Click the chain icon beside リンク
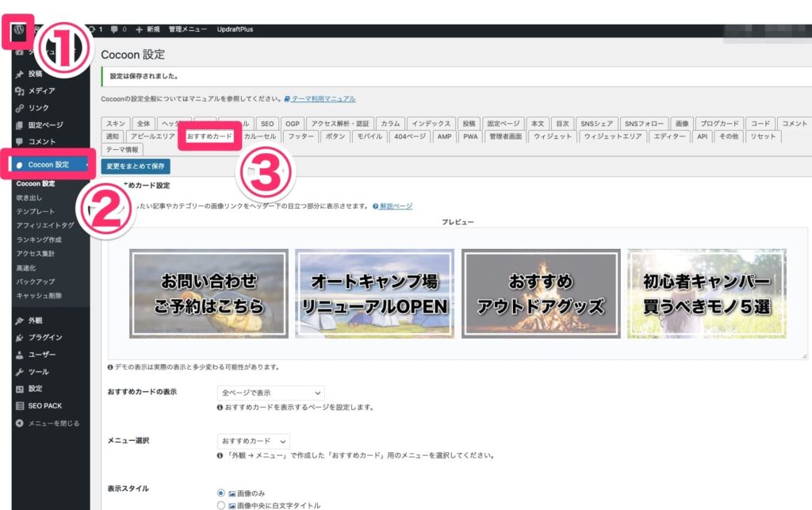The image size is (812, 510). [20, 108]
